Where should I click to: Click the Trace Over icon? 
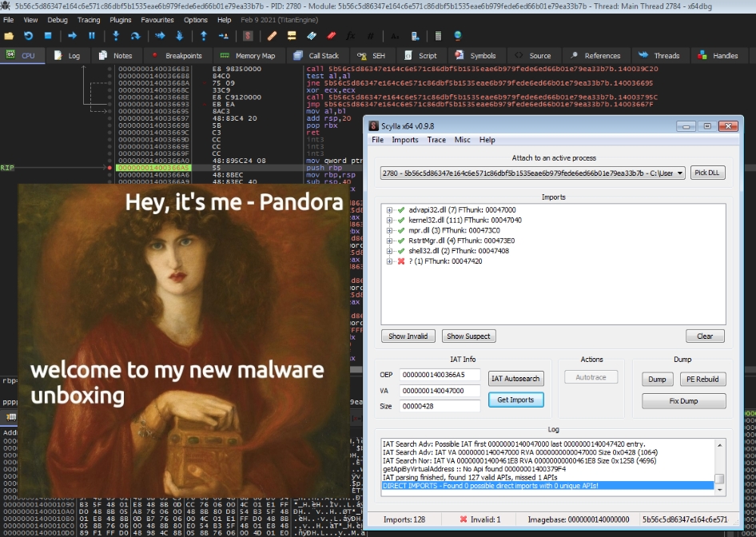click(x=179, y=36)
